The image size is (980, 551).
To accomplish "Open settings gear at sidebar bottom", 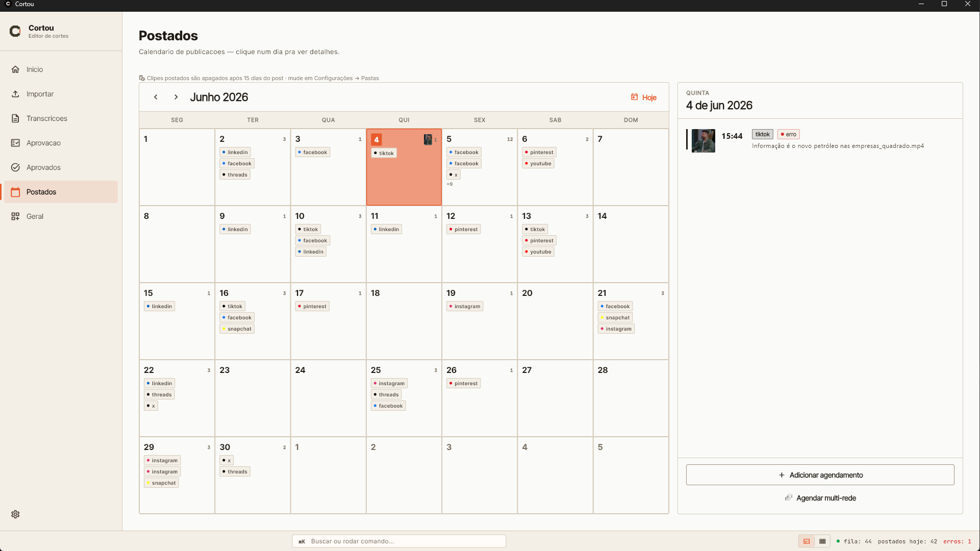I will 15,514.
